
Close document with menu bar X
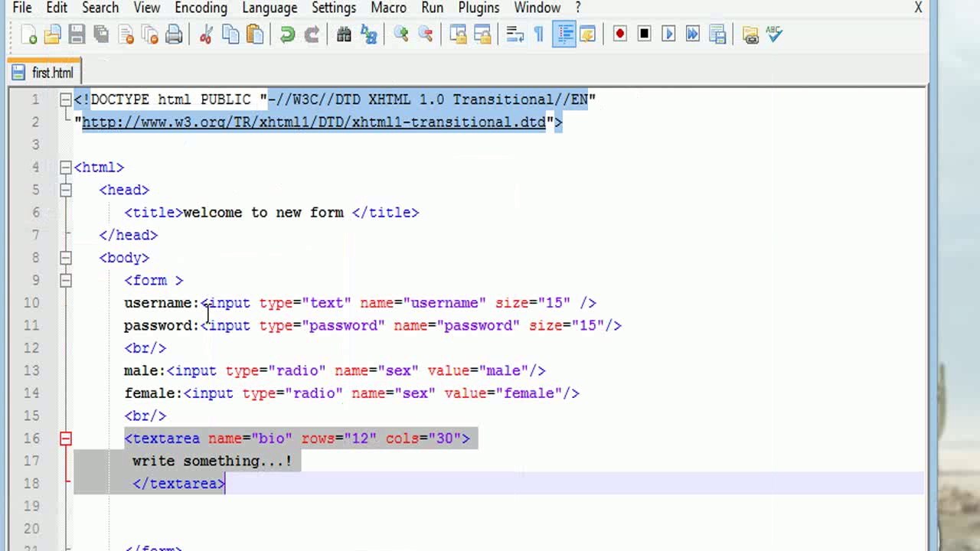[x=918, y=8]
